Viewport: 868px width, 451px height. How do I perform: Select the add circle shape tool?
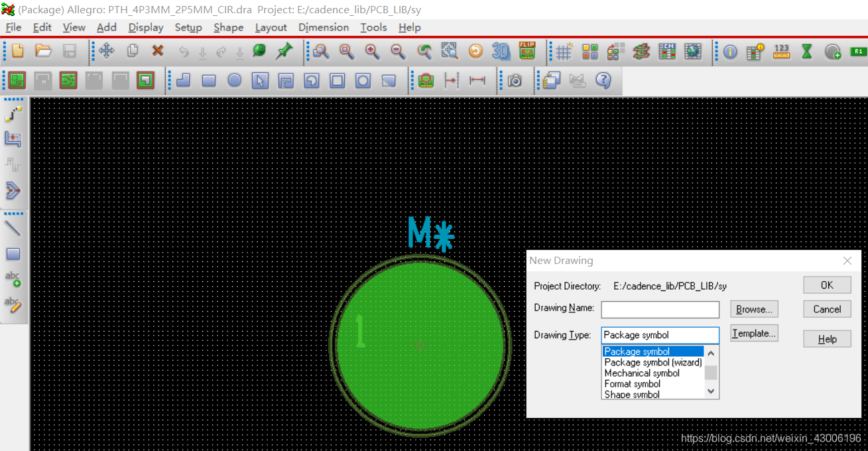tap(235, 81)
